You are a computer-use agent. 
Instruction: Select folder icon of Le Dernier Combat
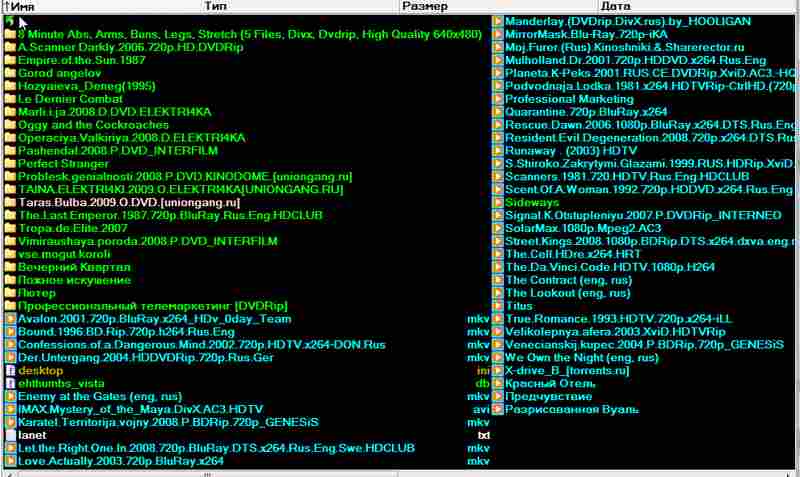point(10,99)
